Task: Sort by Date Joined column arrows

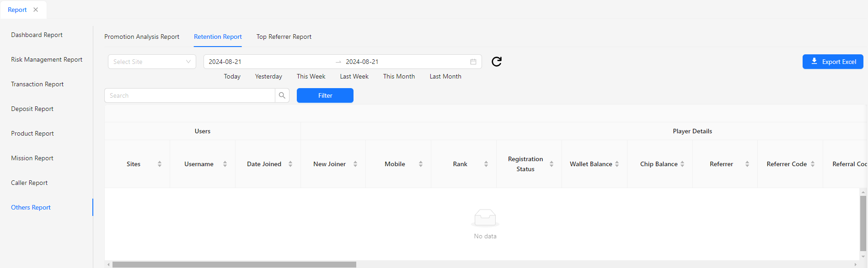Action: click(290, 164)
